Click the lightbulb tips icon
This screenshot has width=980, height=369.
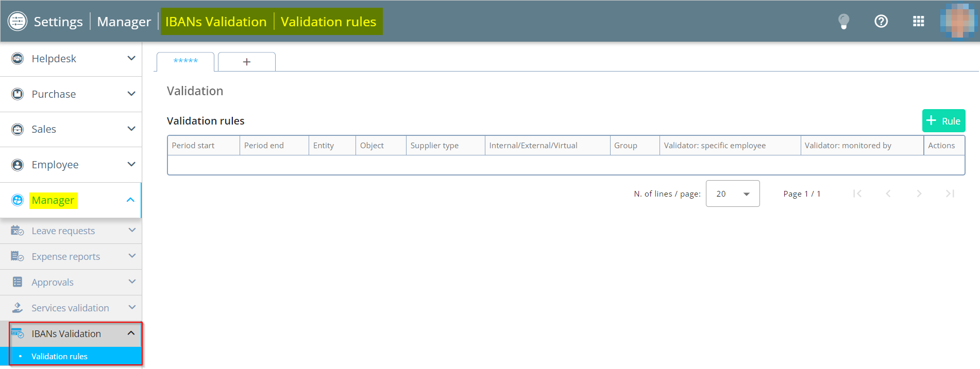843,22
